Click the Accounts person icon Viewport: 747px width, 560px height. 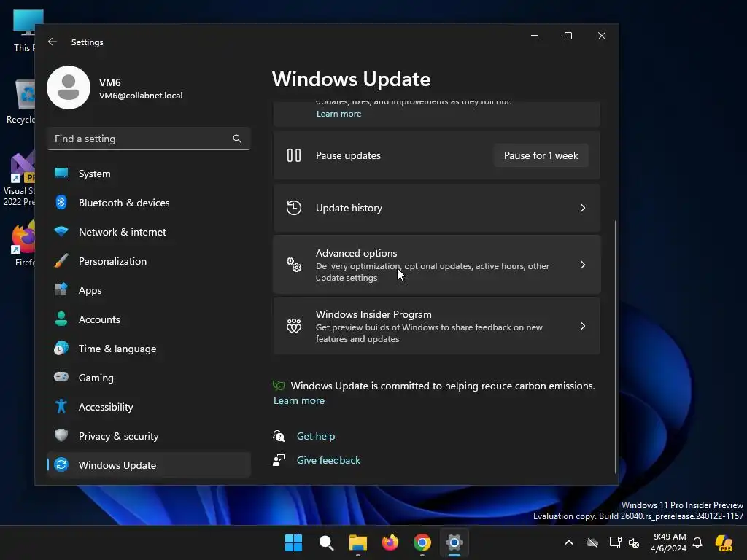pos(61,319)
